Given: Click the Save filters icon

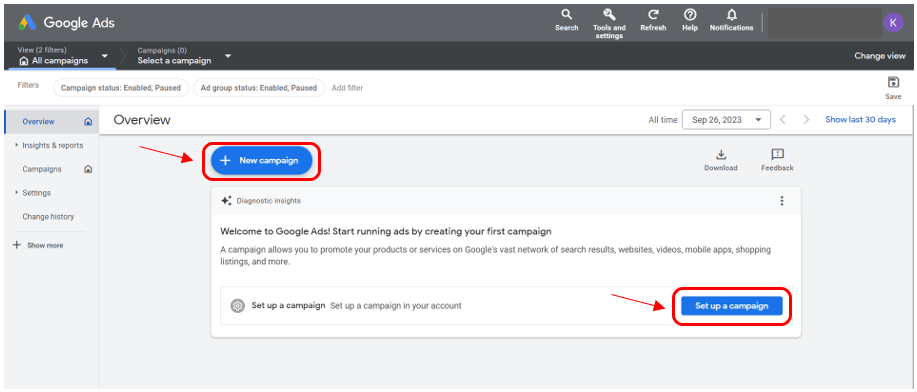Looking at the screenshot, I should (x=893, y=82).
